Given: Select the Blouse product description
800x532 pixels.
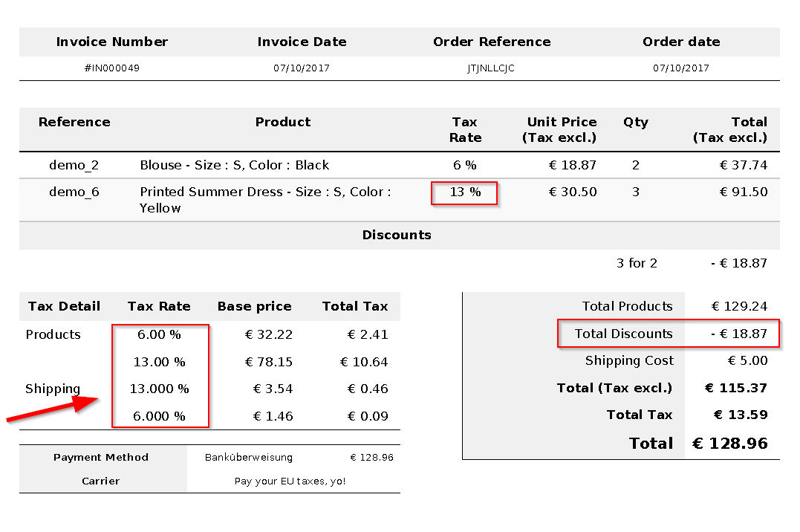Looking at the screenshot, I should [x=234, y=165].
